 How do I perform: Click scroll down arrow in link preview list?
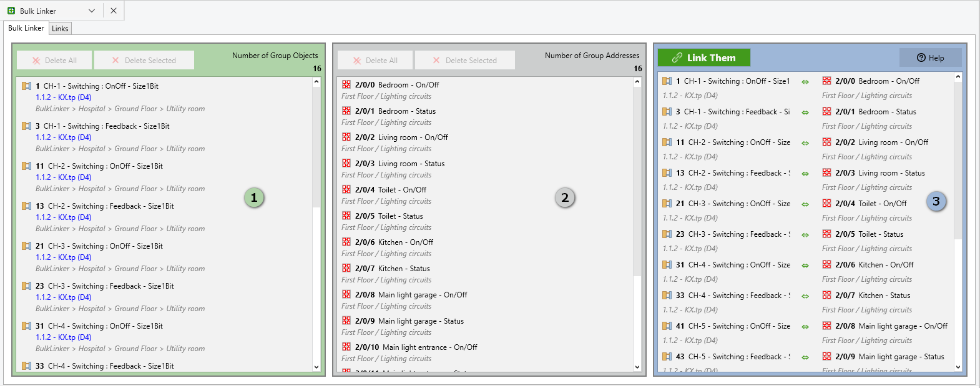pos(958,367)
